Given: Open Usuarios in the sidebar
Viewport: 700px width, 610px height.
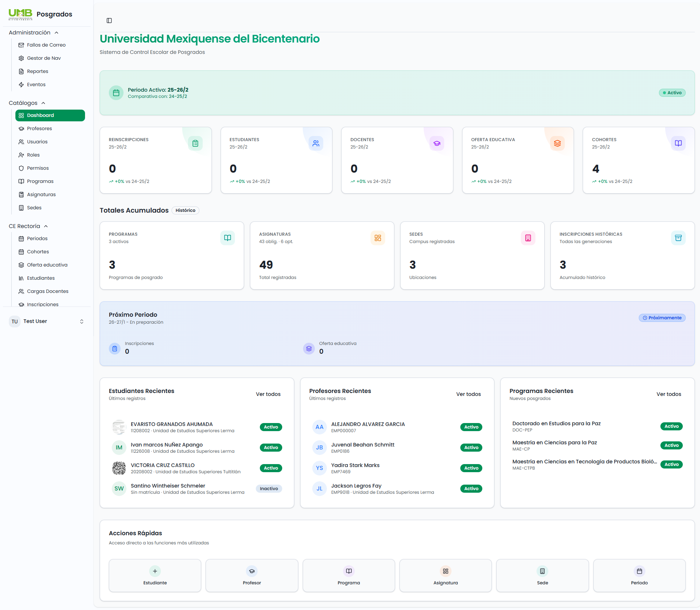Looking at the screenshot, I should (x=50, y=142).
